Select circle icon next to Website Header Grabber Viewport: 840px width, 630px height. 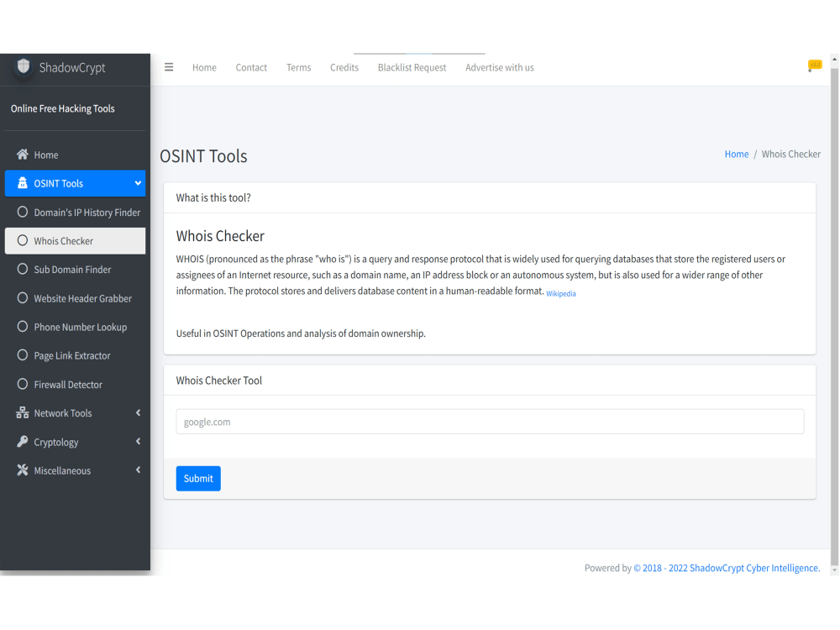(23, 298)
